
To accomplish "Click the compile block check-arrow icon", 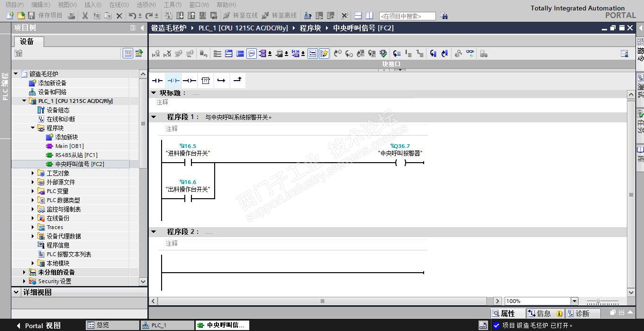I will tap(383, 54).
